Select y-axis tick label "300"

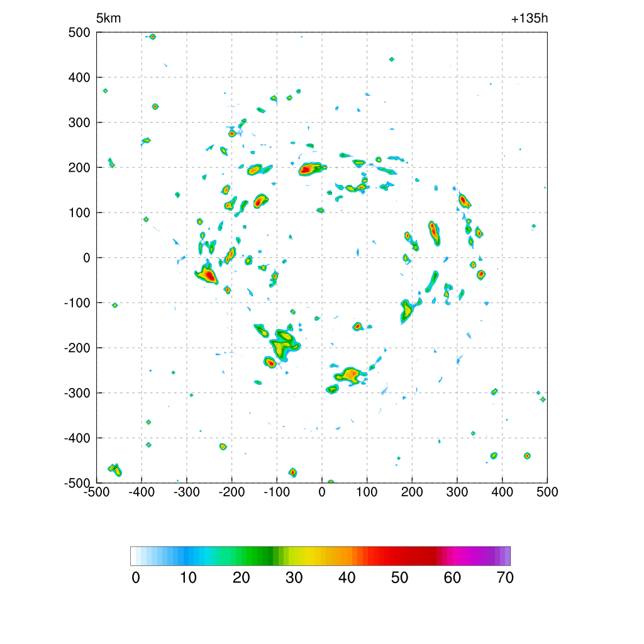click(79, 123)
